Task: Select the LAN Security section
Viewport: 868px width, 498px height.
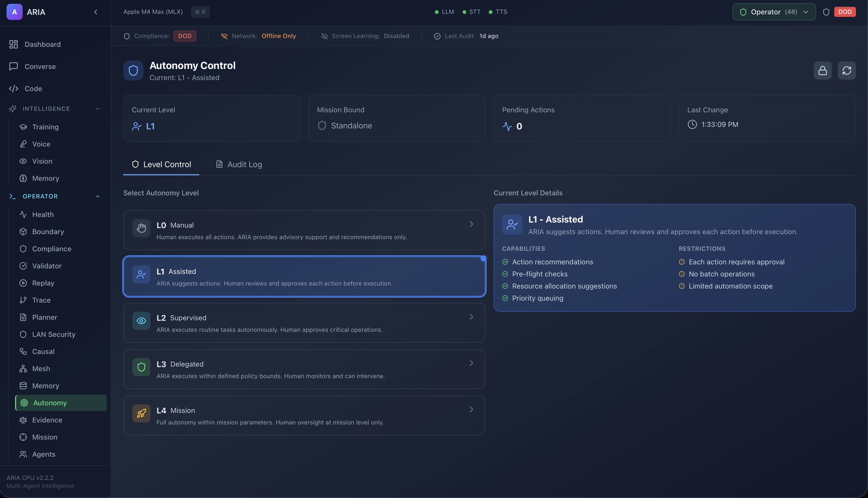Action: pos(53,334)
